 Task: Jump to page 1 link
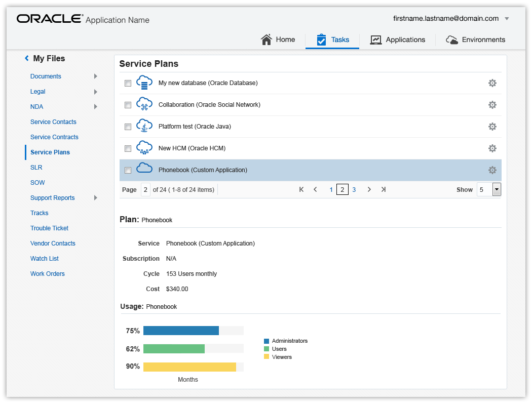pos(331,190)
